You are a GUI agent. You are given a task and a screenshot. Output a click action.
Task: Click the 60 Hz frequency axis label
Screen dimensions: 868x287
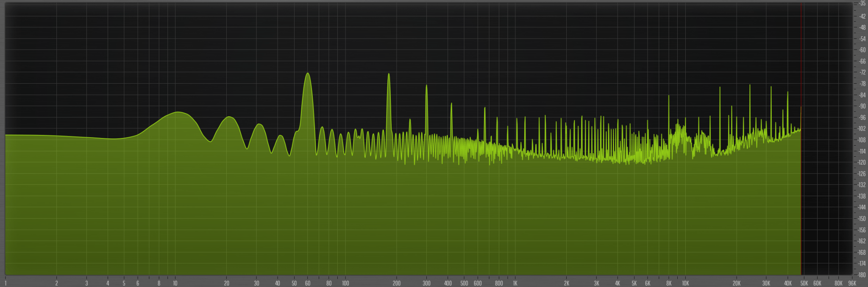pyautogui.click(x=308, y=283)
